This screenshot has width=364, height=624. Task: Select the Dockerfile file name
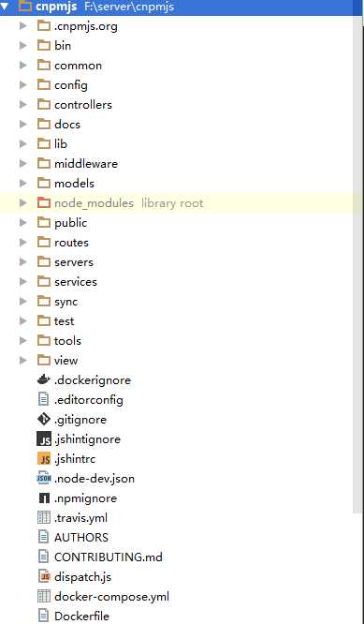pyautogui.click(x=81, y=617)
